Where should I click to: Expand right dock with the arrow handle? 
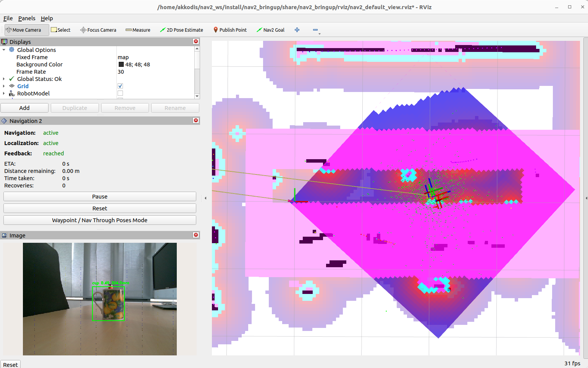pyautogui.click(x=586, y=198)
